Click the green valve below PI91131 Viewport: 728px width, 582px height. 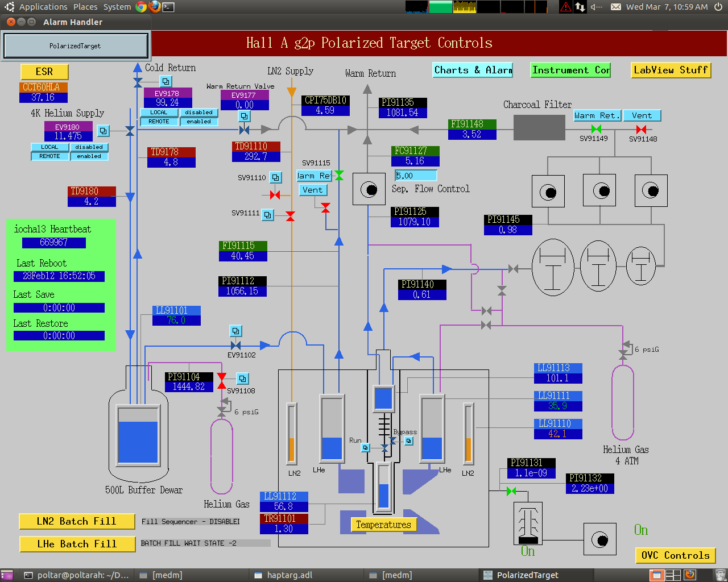pos(511,491)
